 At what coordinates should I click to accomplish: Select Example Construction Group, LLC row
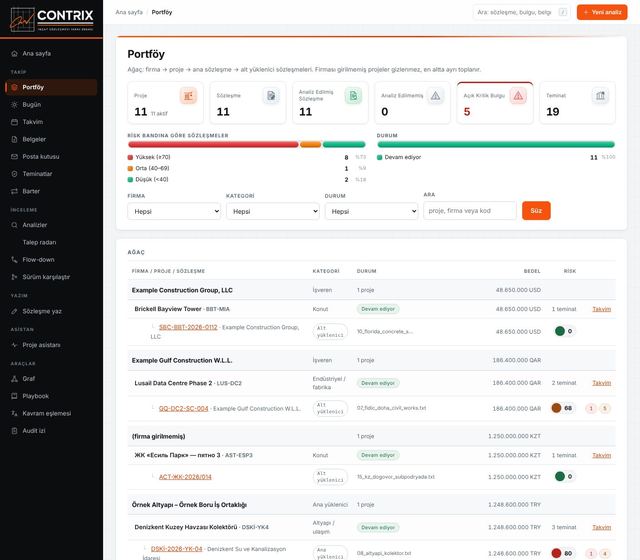tap(371, 290)
